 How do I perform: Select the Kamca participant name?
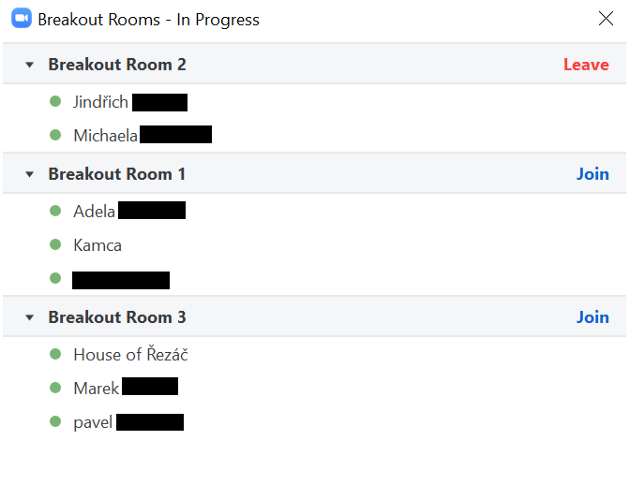tap(97, 245)
